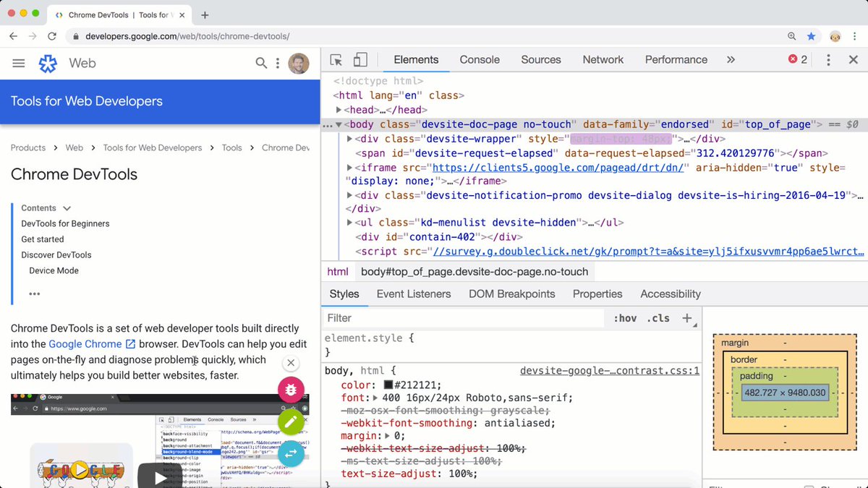Collapse the body element node

340,124
